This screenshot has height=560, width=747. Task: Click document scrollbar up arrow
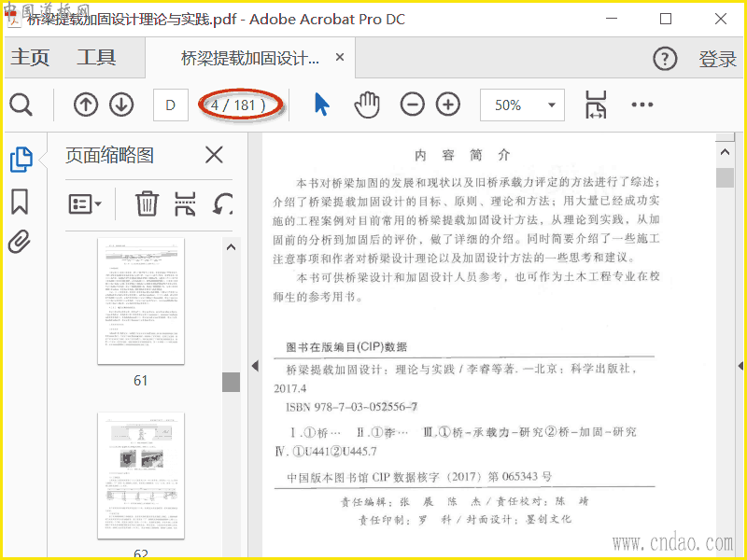(726, 152)
